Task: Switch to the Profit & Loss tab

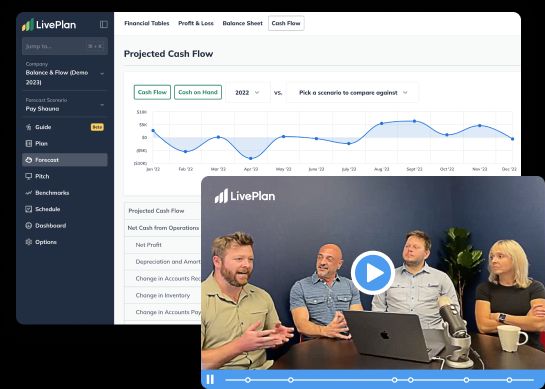Action: [196, 23]
